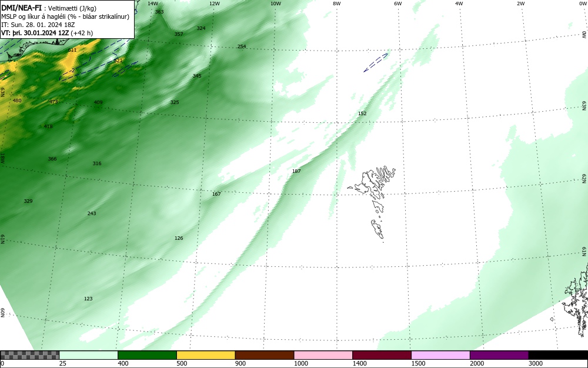Click the map value '366'

tap(52, 159)
